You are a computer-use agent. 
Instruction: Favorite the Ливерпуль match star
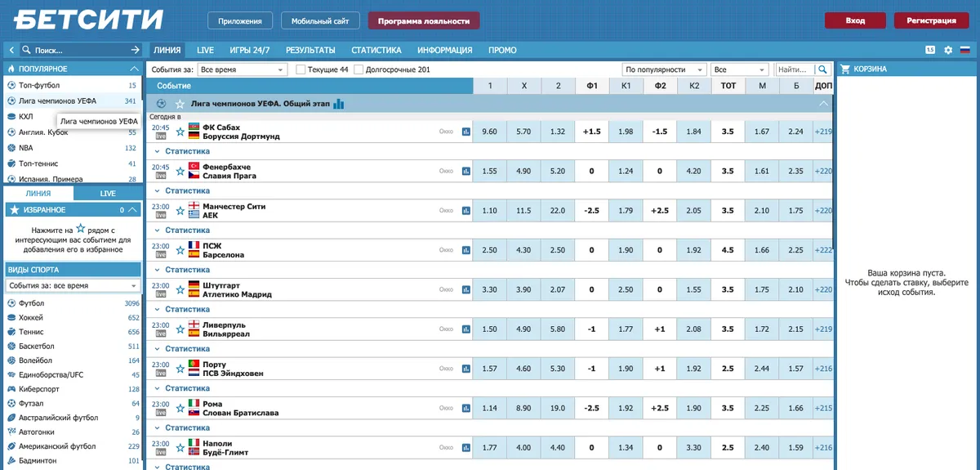click(x=180, y=329)
